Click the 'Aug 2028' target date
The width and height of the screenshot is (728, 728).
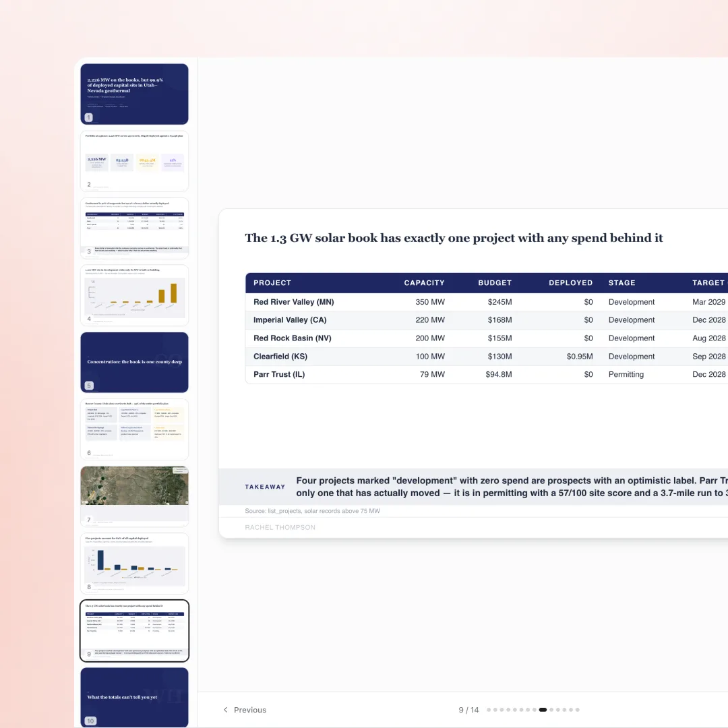click(708, 338)
